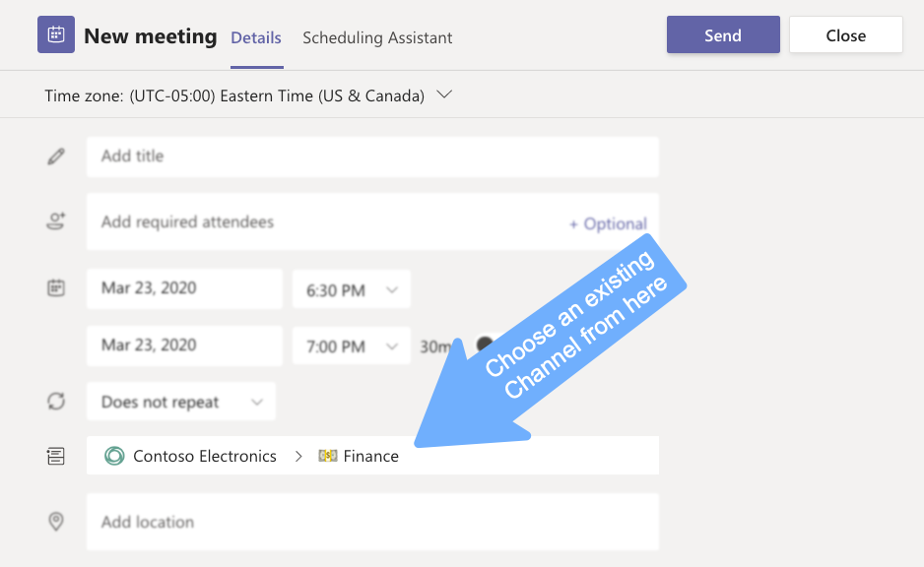Click the + Optional attendees link
The height and width of the screenshot is (567, 924).
(x=607, y=223)
